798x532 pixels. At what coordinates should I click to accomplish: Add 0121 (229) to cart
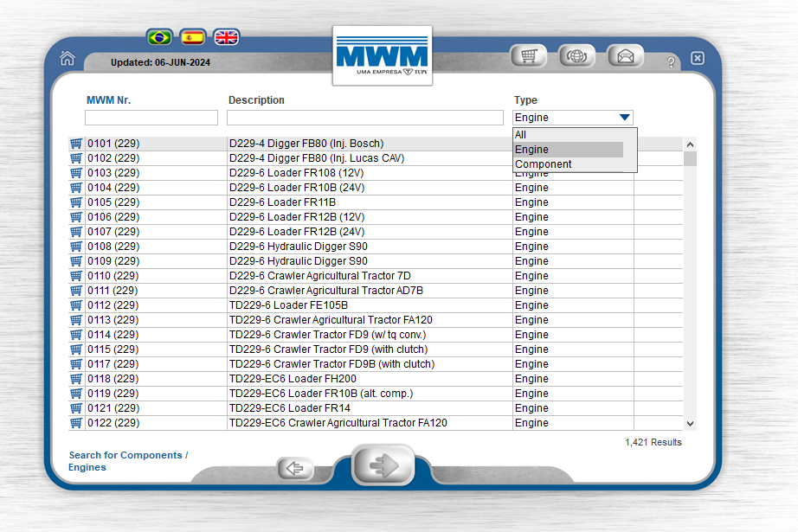click(x=76, y=409)
